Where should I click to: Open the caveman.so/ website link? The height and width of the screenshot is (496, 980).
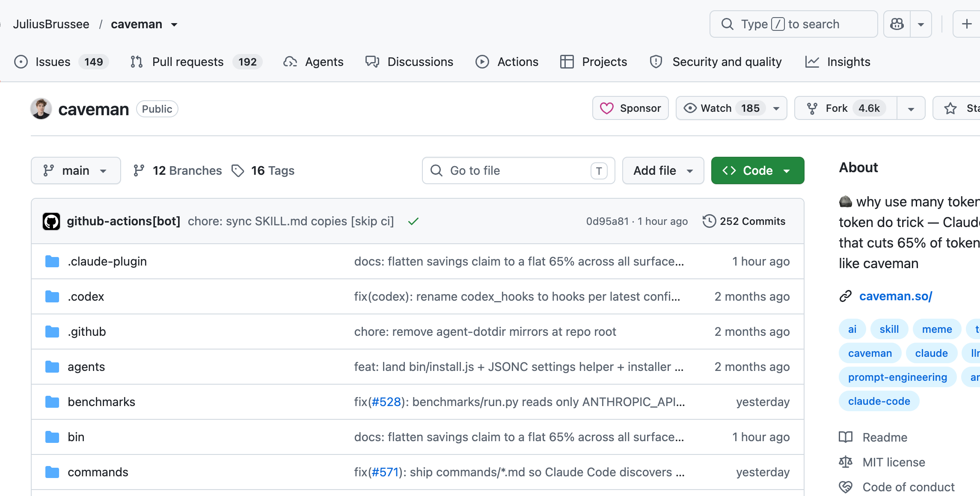point(895,296)
